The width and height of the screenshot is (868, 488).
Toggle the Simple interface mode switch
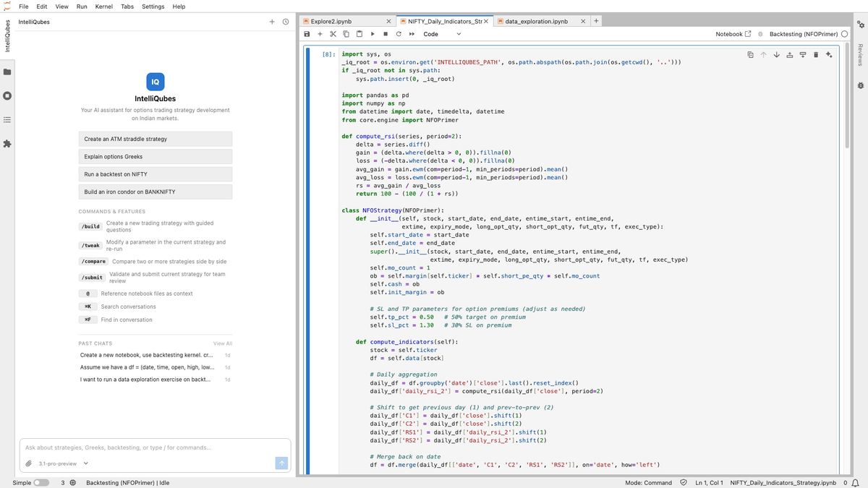pos(41,482)
